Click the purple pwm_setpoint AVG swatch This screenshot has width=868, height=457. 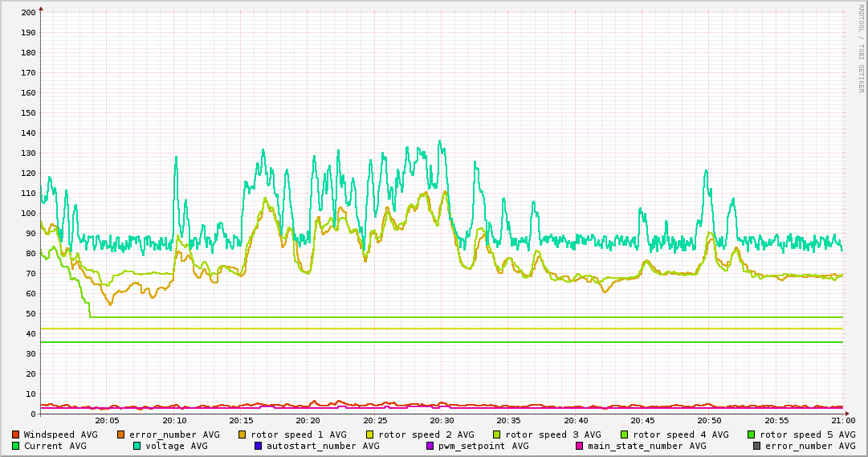430,446
